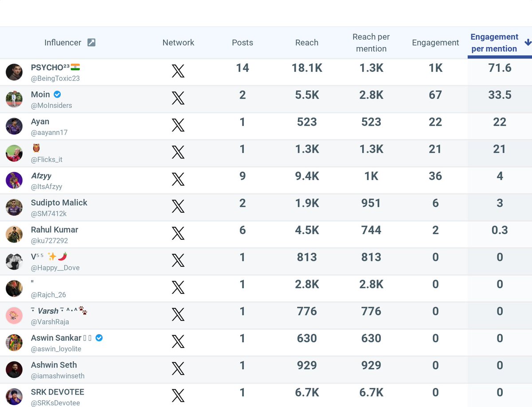532x407 pixels.
Task: Click verified badge next to Moin
Action: (x=57, y=95)
